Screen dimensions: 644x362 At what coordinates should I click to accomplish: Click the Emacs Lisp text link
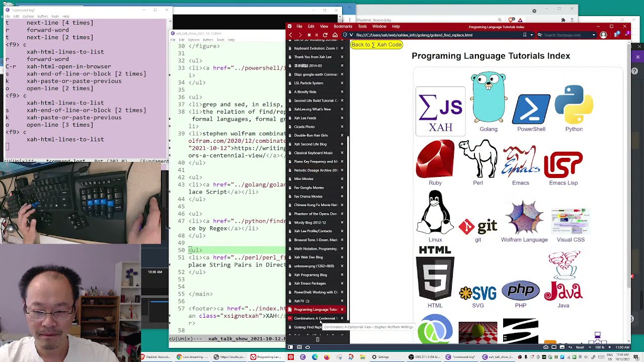[563, 183]
